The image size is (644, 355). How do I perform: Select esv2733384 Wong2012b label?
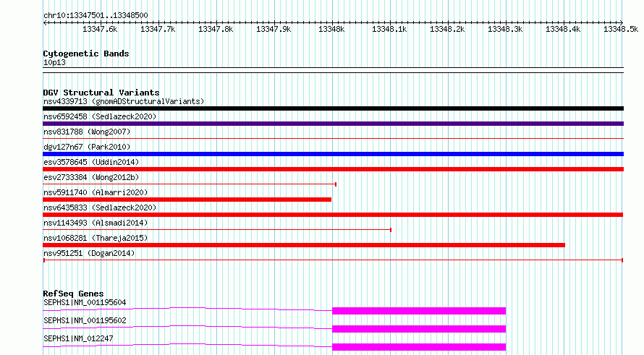(91, 177)
